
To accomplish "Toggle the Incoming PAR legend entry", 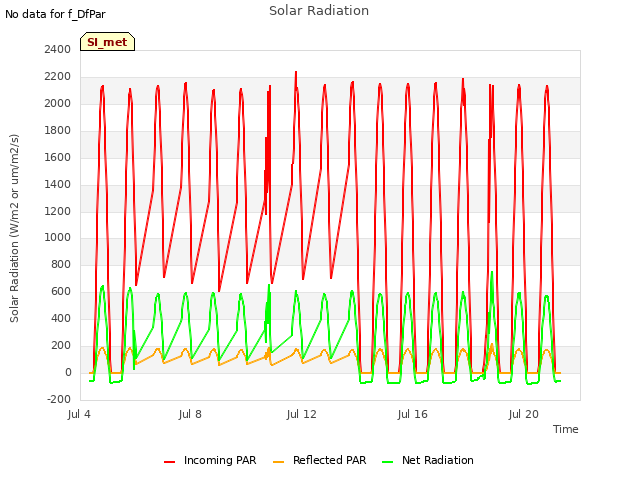I will point(210,460).
